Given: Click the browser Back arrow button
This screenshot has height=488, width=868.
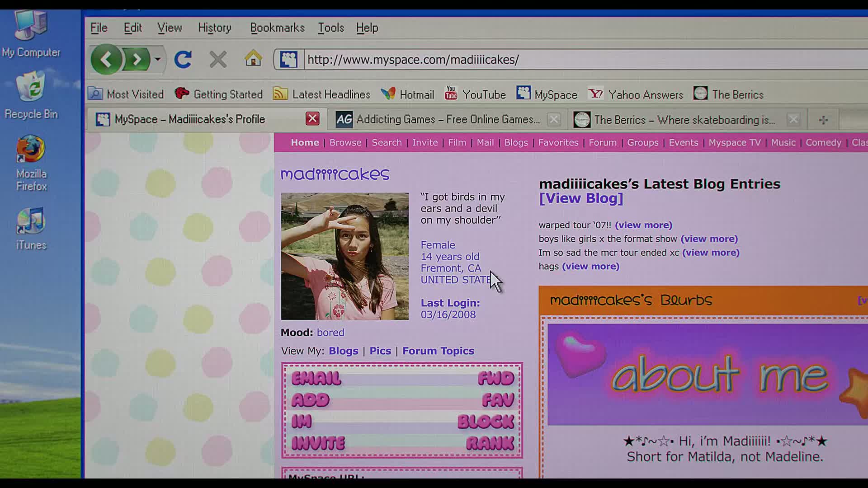Looking at the screenshot, I should click(106, 59).
